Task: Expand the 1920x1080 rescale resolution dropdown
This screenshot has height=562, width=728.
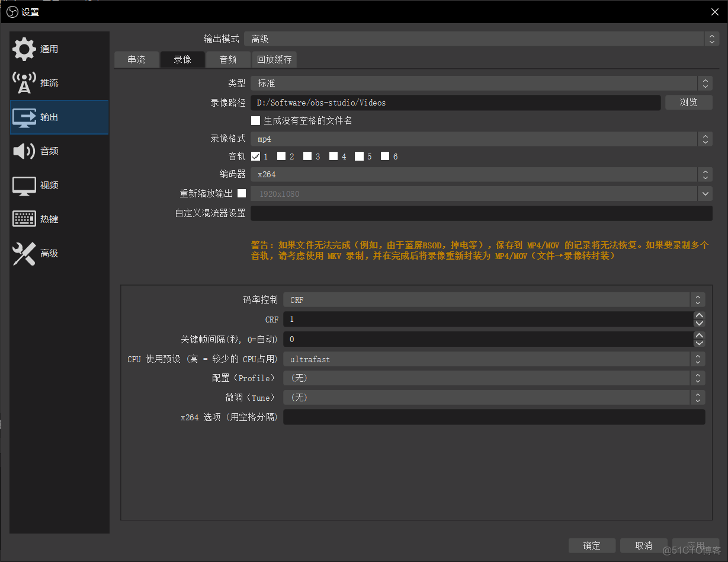Action: click(x=482, y=194)
